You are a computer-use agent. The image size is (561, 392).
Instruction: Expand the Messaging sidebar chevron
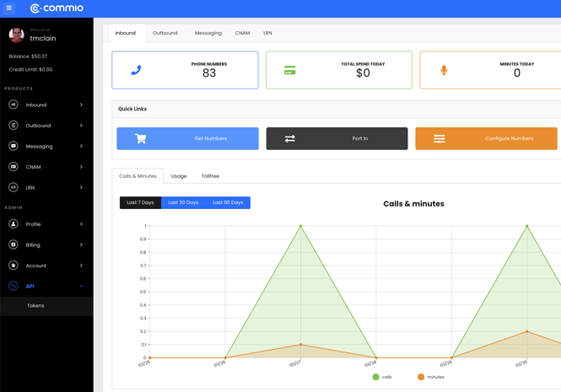point(81,146)
